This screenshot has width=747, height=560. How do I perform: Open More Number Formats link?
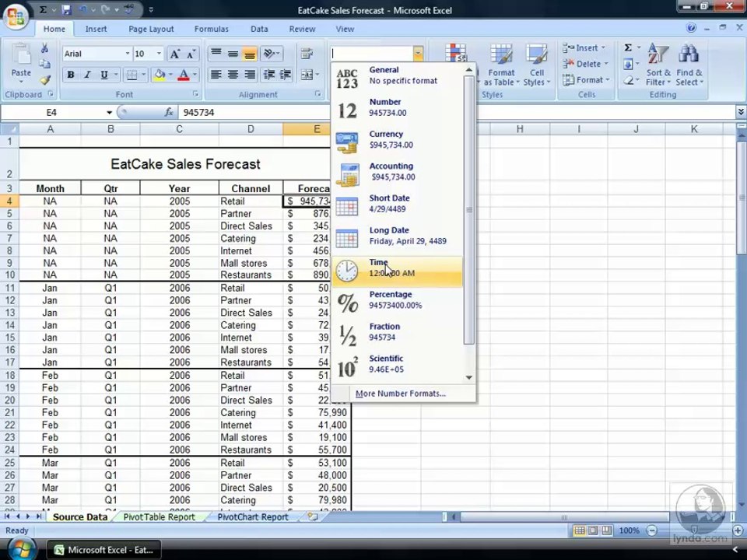point(401,394)
